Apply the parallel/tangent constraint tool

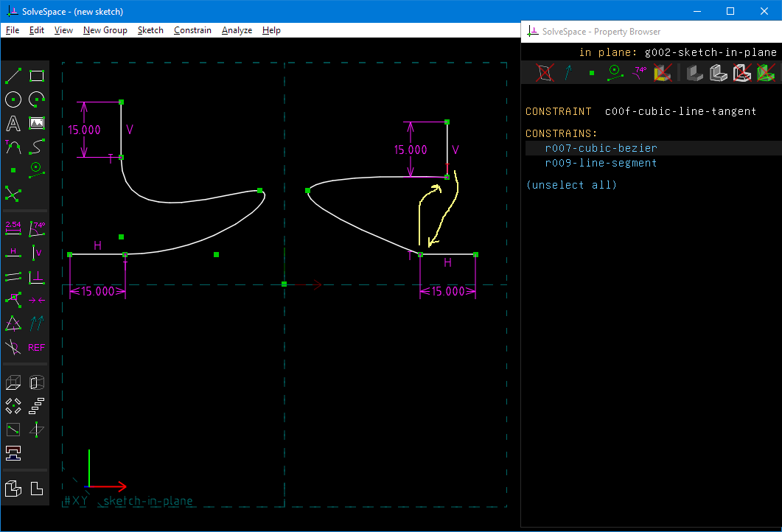[x=13, y=276]
